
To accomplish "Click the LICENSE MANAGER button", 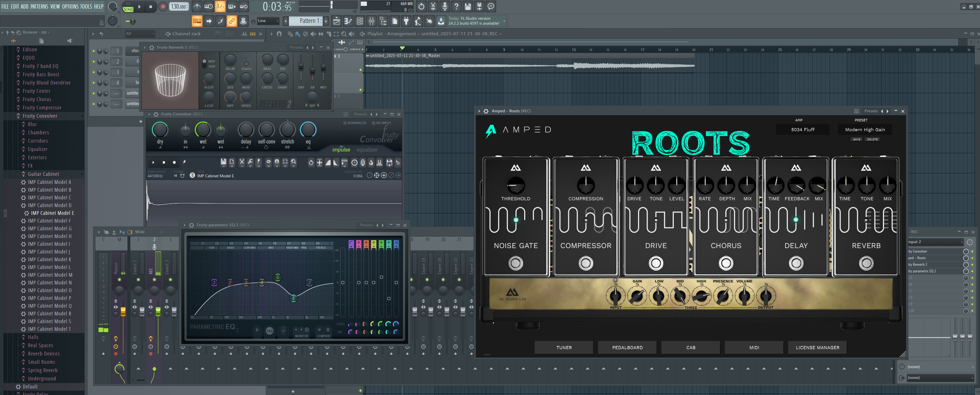I will click(x=818, y=347).
